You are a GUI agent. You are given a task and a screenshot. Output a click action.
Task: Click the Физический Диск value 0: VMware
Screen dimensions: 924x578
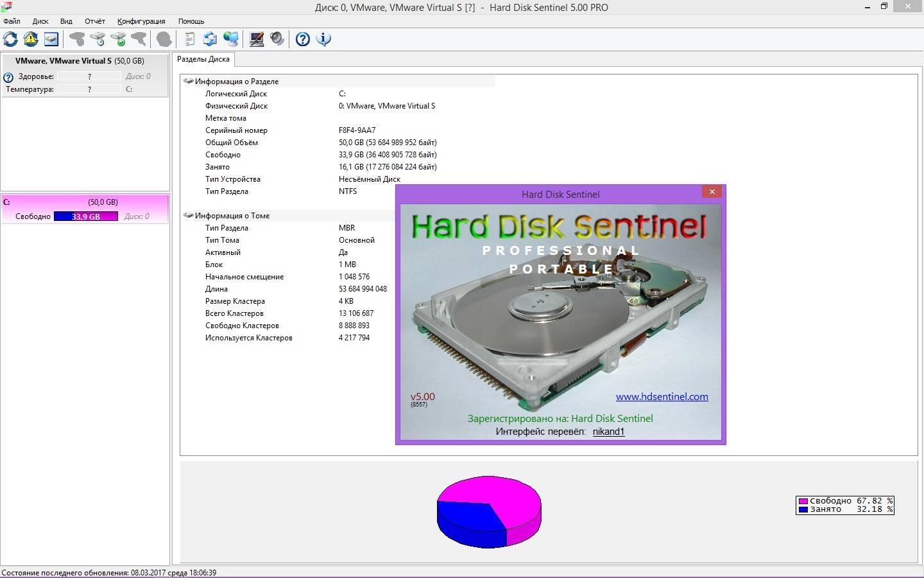(387, 106)
